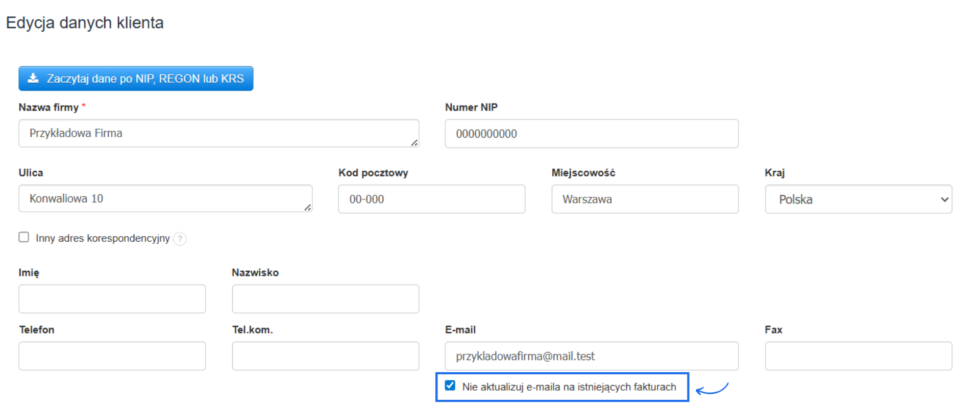Viewport: 980px width, 409px height.
Task: Click the help question mark icon
Action: [180, 239]
